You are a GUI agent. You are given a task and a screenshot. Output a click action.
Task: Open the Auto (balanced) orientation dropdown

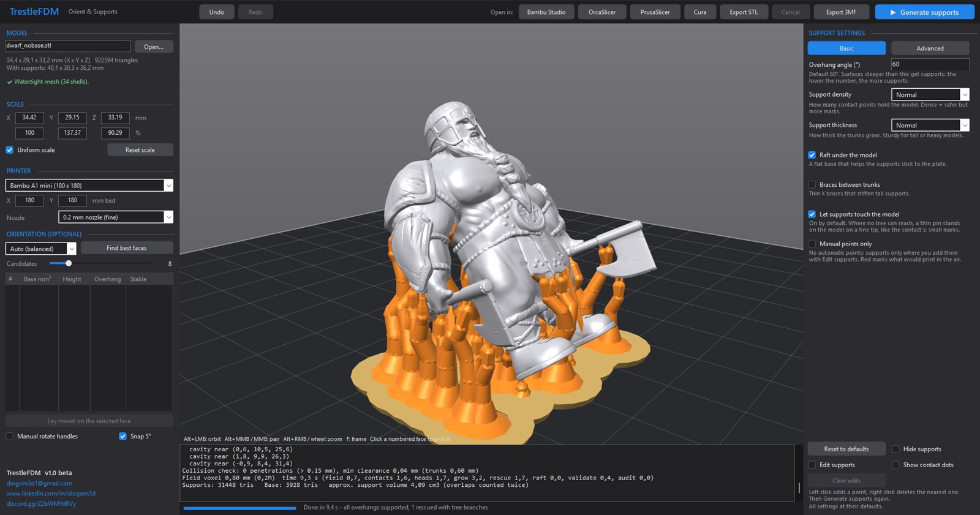click(40, 249)
